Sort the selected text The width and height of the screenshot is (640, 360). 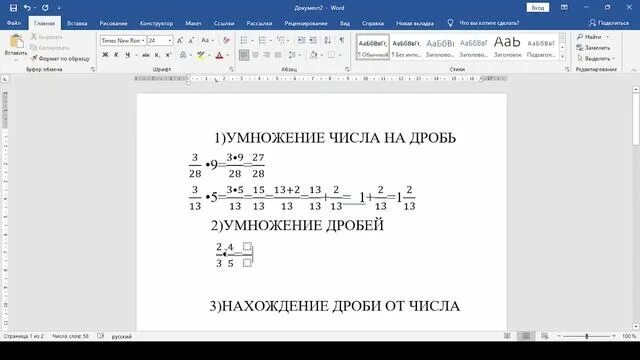[327, 40]
